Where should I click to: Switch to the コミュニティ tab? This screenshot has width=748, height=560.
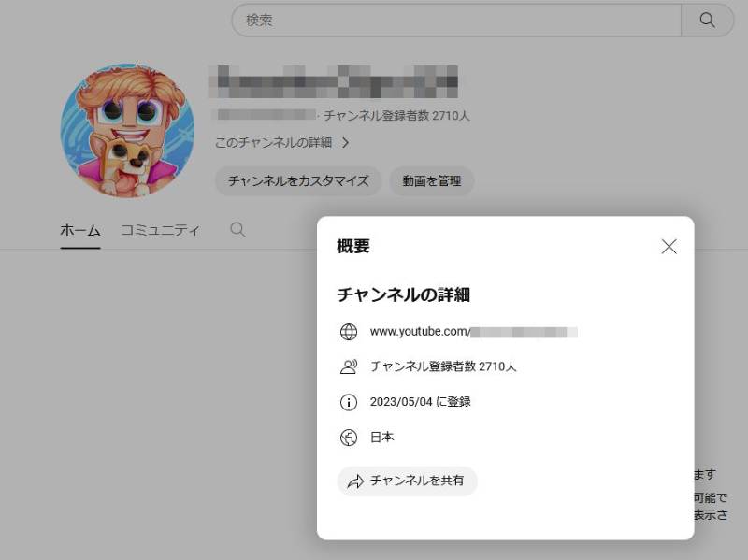pyautogui.click(x=160, y=230)
